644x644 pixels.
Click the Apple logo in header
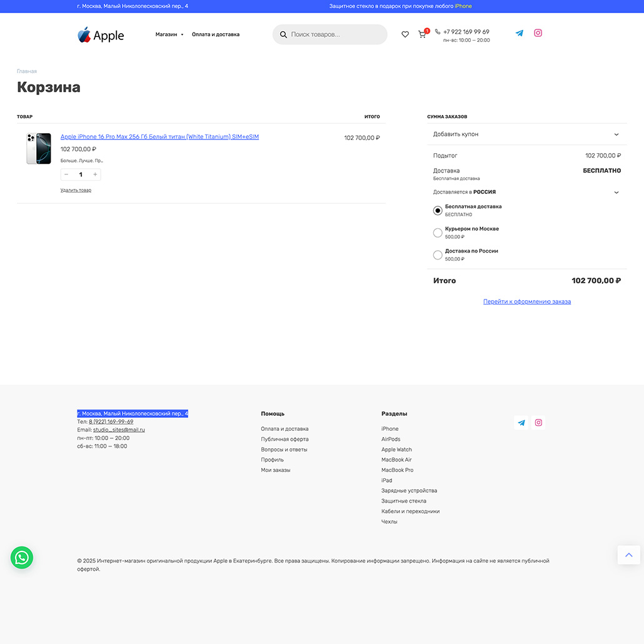pos(101,35)
